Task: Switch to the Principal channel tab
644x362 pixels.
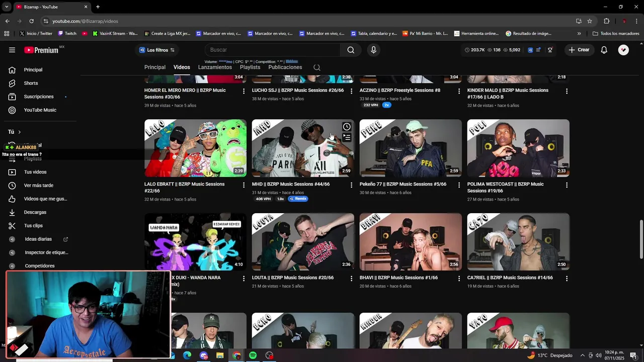Action: (x=155, y=67)
